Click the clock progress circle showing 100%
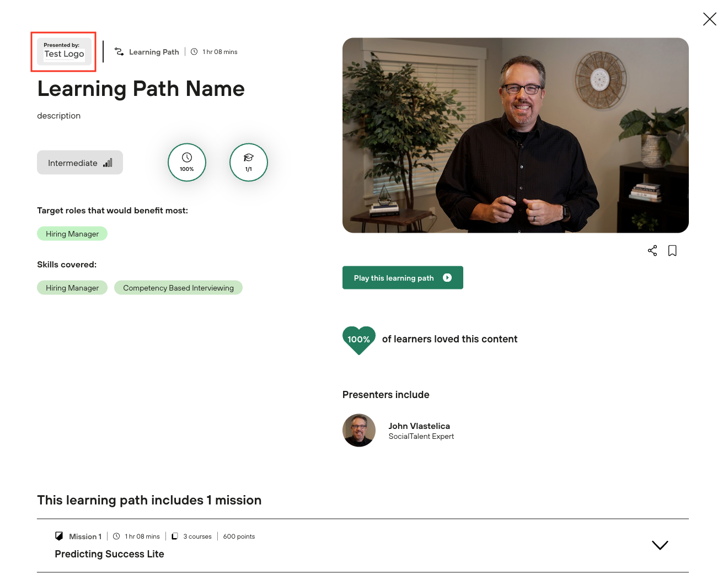The image size is (728, 580). click(187, 163)
